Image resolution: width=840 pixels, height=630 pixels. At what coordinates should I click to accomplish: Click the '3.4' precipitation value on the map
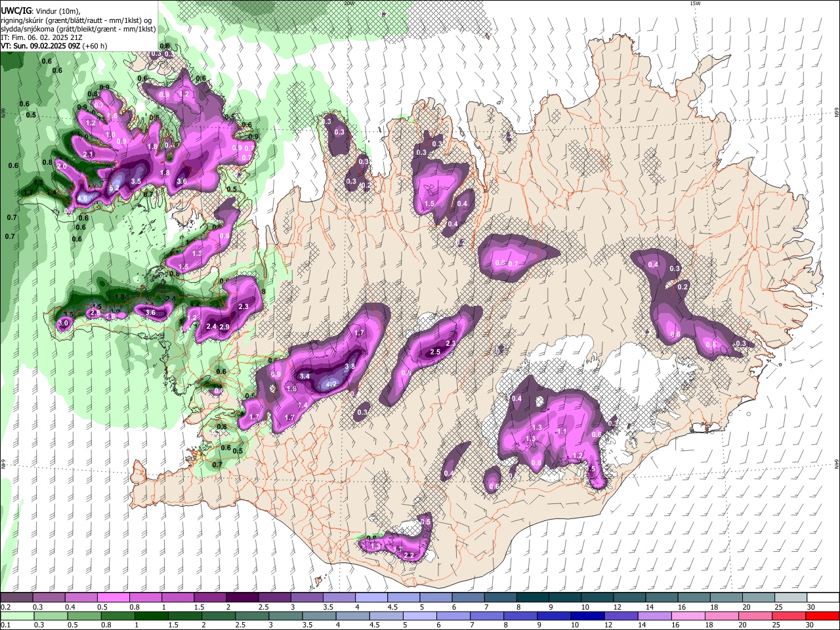coord(304,377)
